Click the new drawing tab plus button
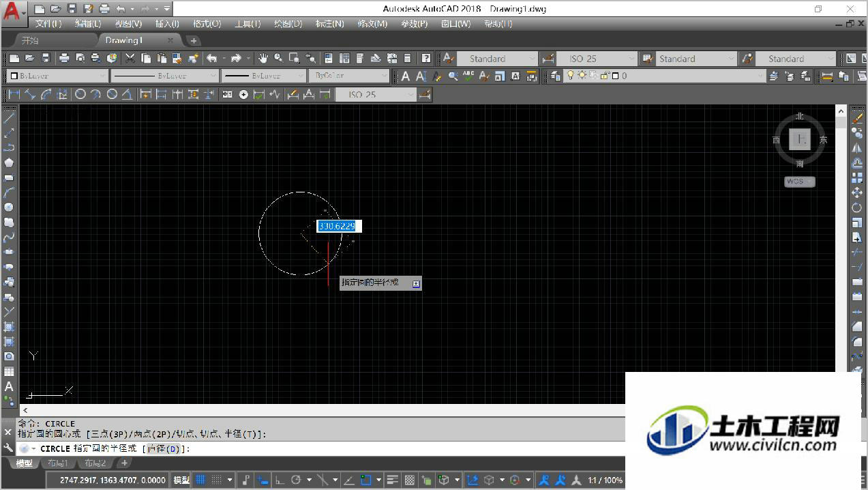This screenshot has height=490, width=868. point(193,40)
